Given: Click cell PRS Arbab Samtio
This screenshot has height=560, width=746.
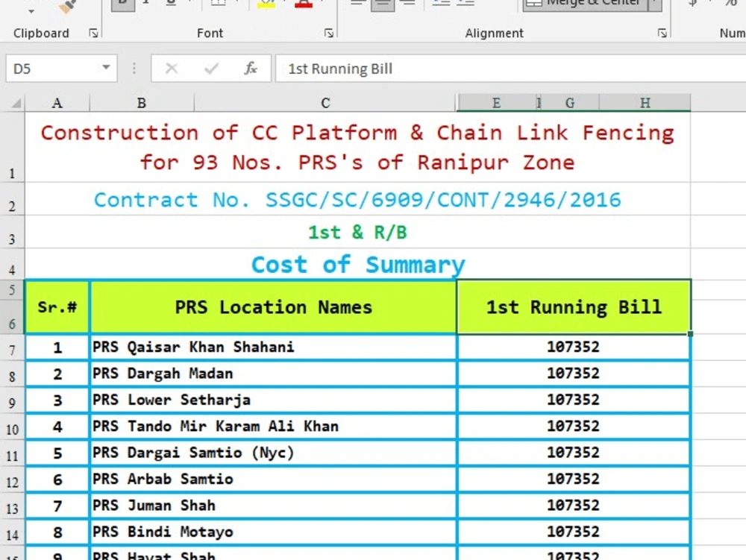Looking at the screenshot, I should (x=273, y=479).
